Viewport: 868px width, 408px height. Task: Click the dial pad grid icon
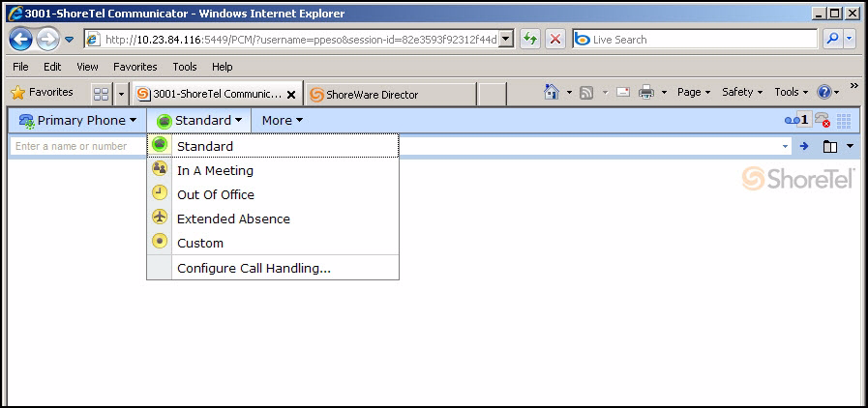point(844,121)
